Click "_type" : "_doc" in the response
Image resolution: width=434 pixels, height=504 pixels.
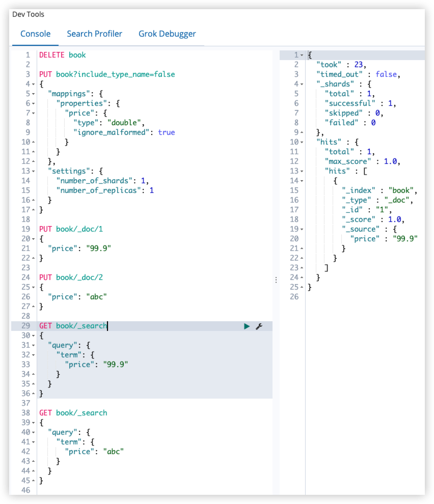(x=377, y=200)
